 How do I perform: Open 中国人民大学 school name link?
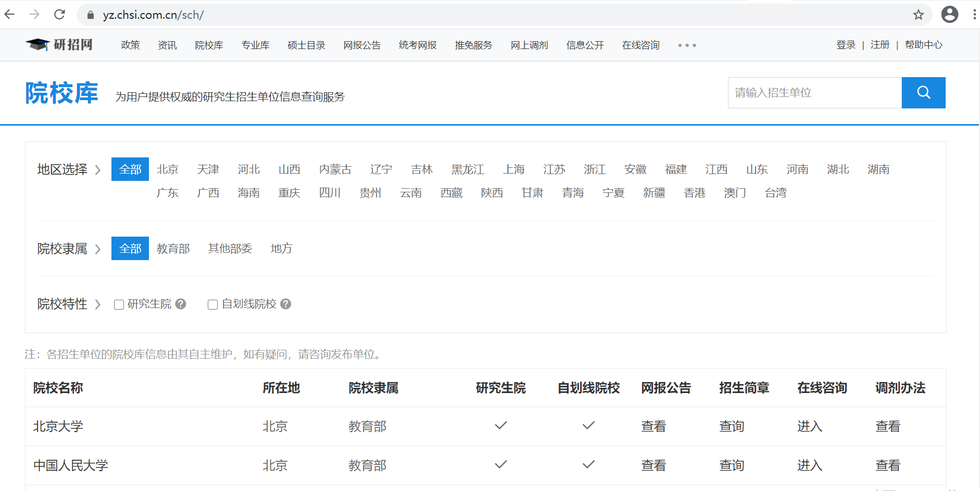pos(71,465)
